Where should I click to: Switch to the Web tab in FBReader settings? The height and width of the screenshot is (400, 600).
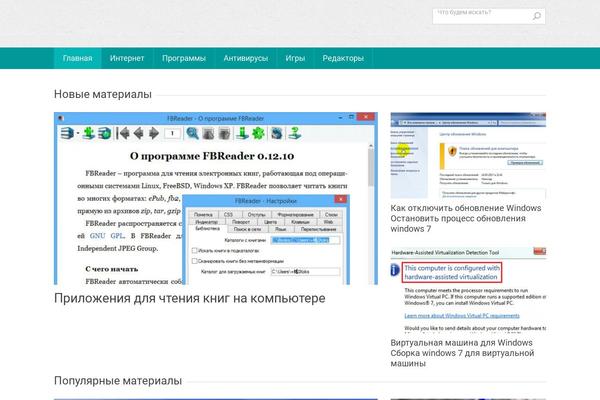[x=329, y=222]
